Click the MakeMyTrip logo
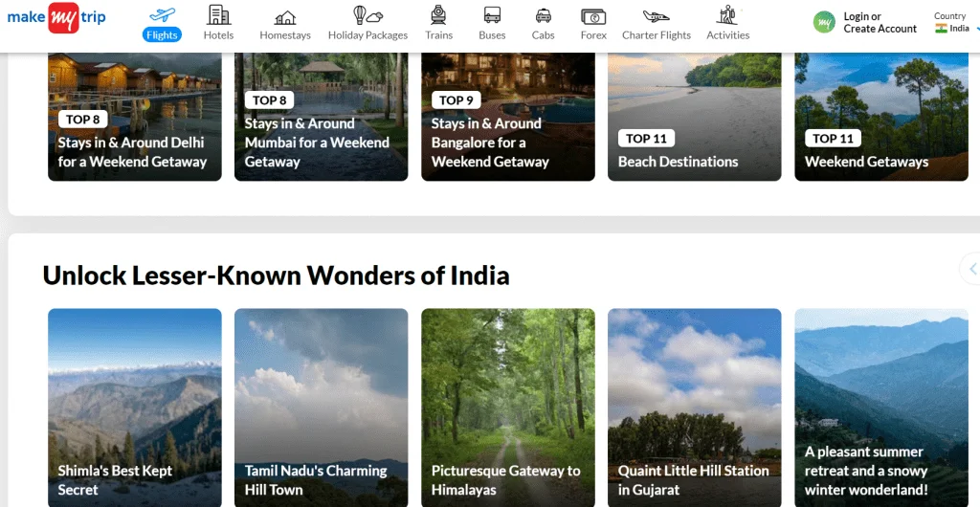Image resolution: width=980 pixels, height=507 pixels. [56, 18]
